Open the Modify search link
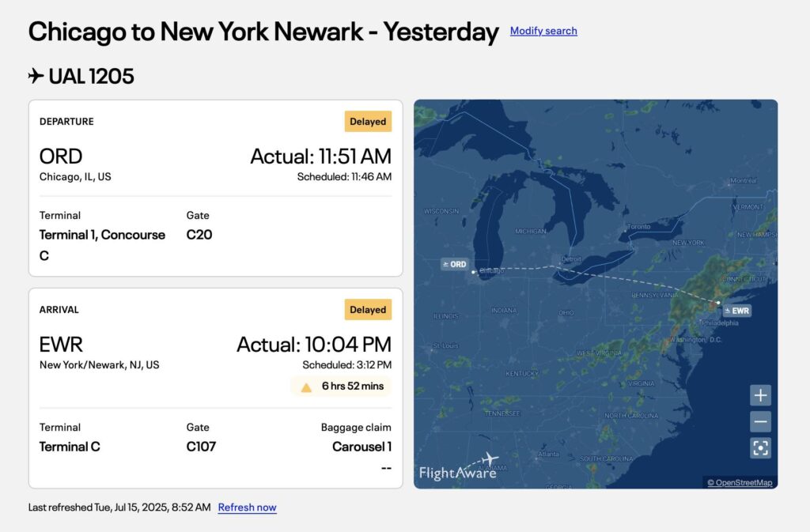Screen dimensions: 810x532 [543, 31]
